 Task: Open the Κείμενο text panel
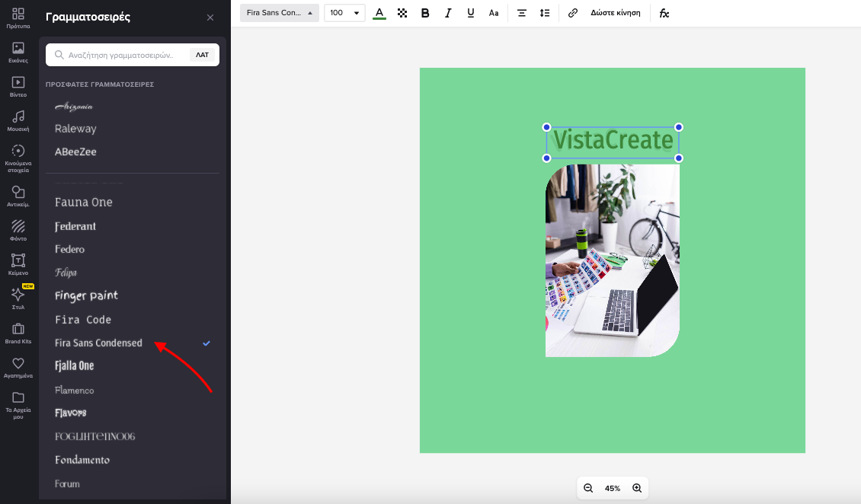click(18, 265)
